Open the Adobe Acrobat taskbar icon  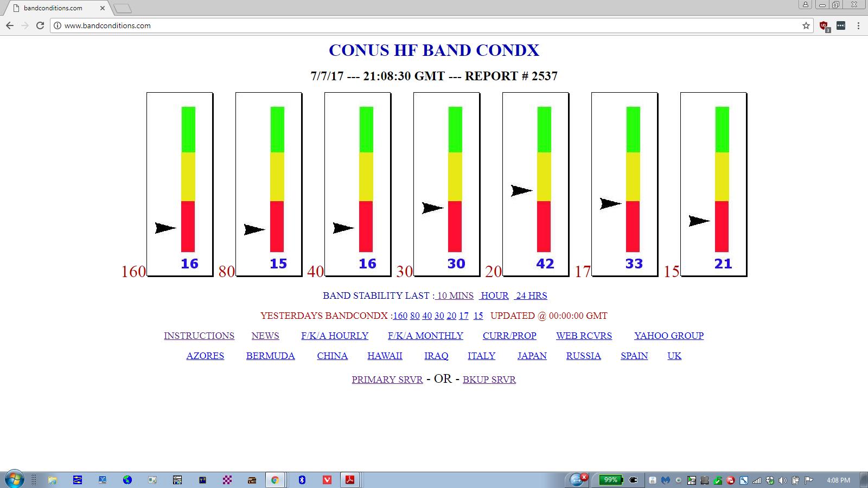point(350,480)
